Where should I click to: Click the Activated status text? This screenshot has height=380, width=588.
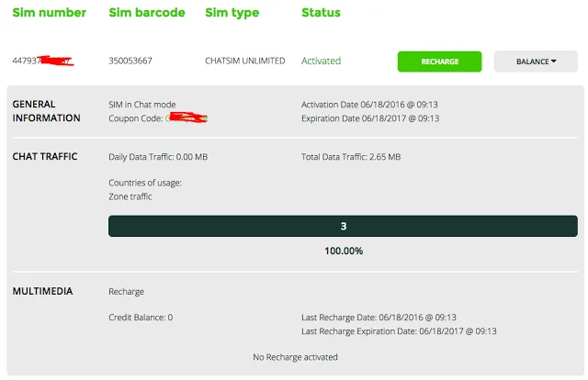[x=321, y=61]
